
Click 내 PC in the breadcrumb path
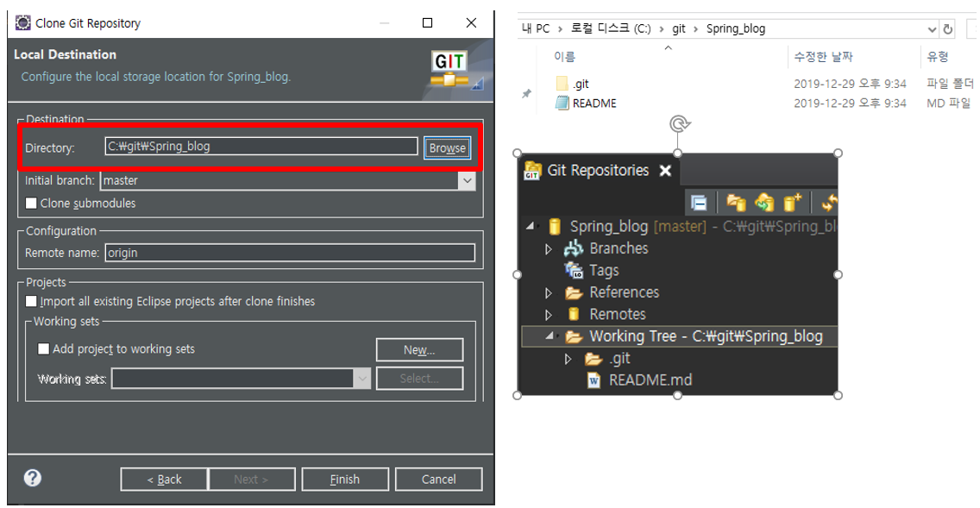coord(537,28)
